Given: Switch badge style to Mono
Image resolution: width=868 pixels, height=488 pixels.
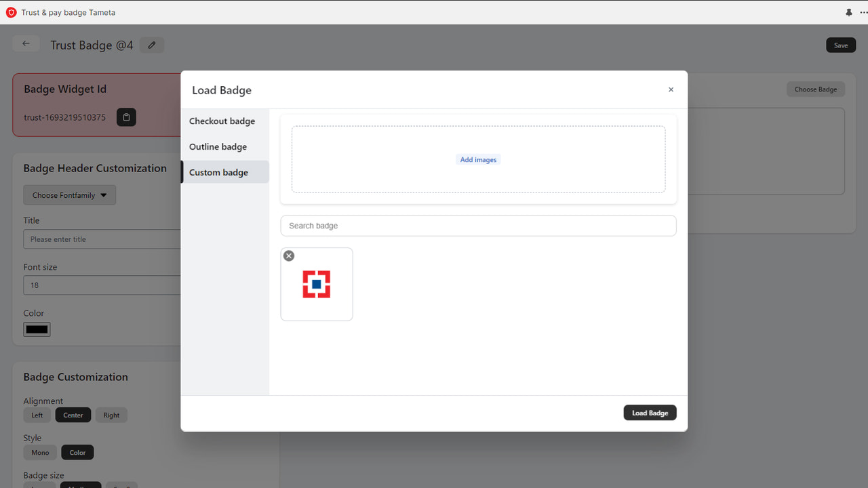Looking at the screenshot, I should coord(39,452).
